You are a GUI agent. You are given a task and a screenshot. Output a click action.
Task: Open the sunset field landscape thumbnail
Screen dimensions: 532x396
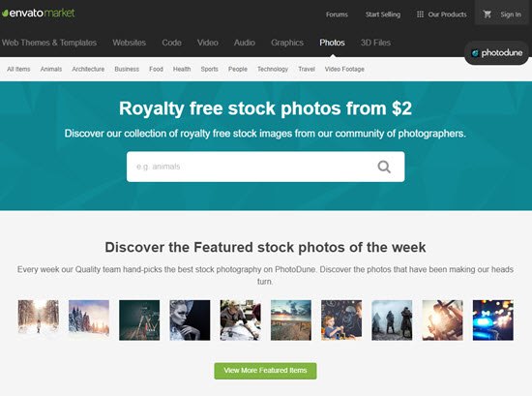[x=291, y=320]
